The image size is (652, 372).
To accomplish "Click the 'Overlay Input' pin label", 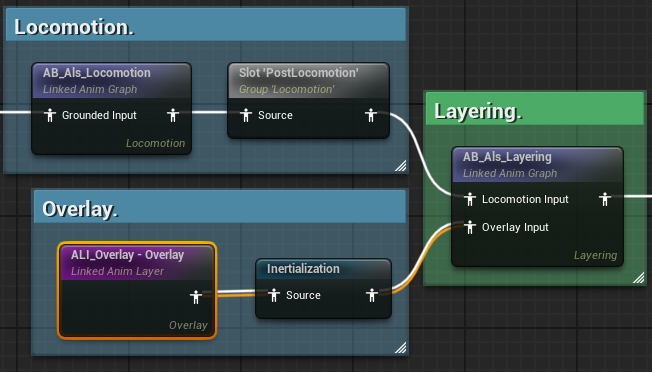I will point(515,227).
